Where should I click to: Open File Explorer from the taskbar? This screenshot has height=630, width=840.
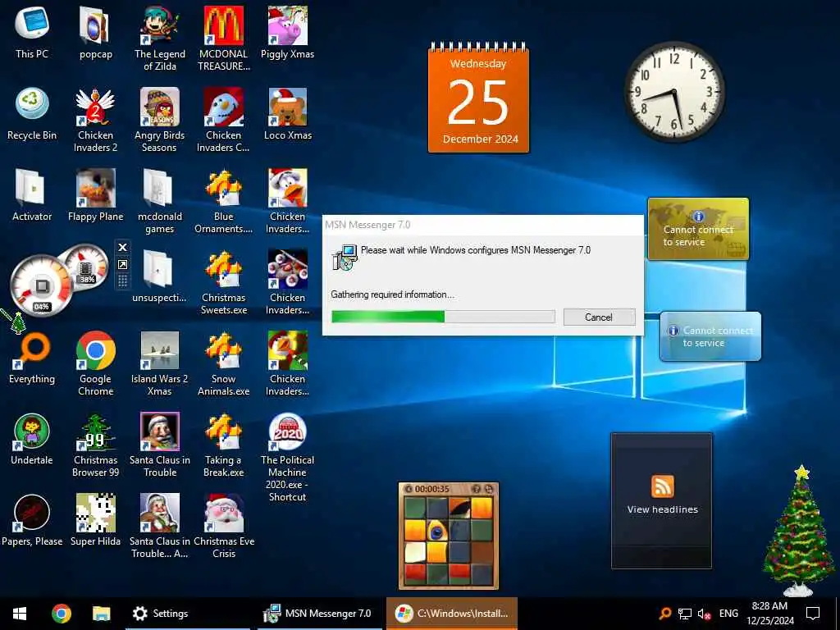[101, 614]
